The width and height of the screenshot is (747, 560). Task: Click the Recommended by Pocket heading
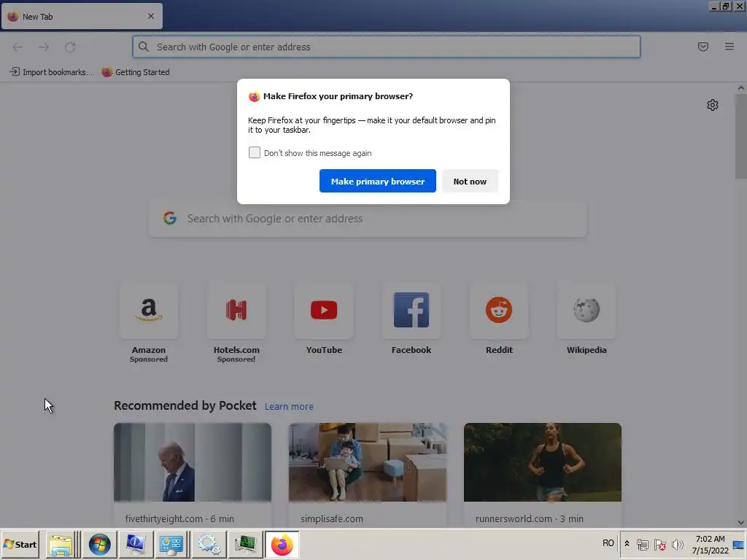pyautogui.click(x=185, y=405)
